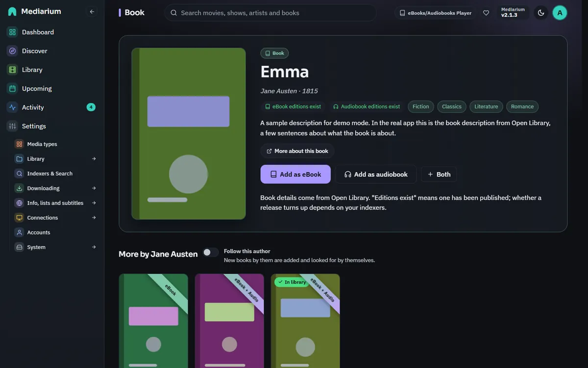Open the purple eBook + Audio book thumbnail

click(229, 321)
